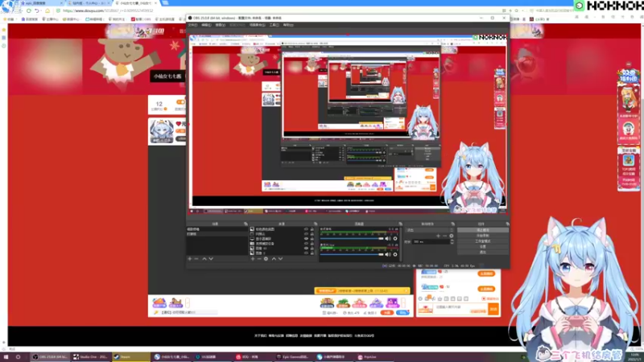Open source properties gear in Sources panel

[x=266, y=258]
